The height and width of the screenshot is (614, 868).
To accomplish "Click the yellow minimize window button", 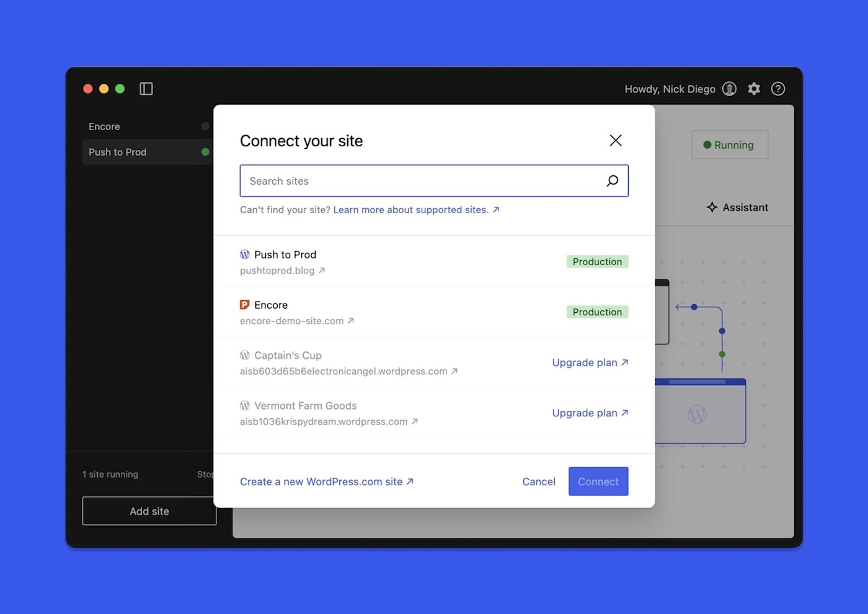I will pos(104,89).
